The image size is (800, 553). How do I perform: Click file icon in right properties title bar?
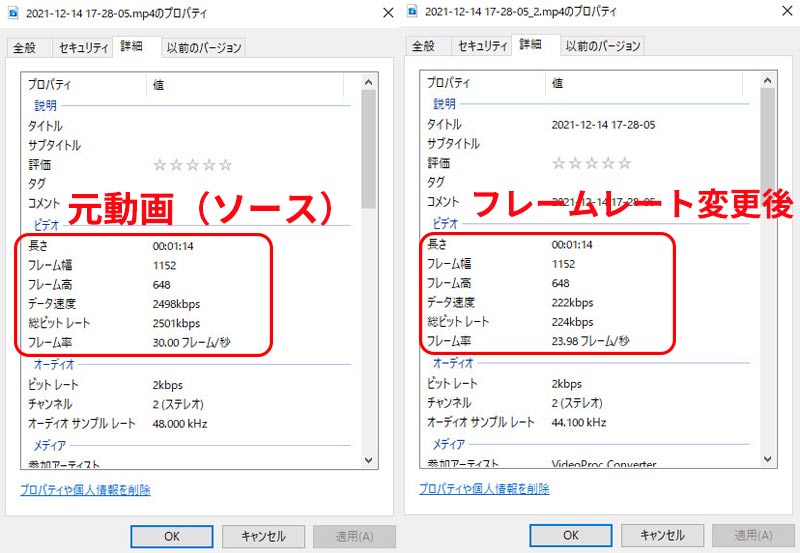coord(412,11)
